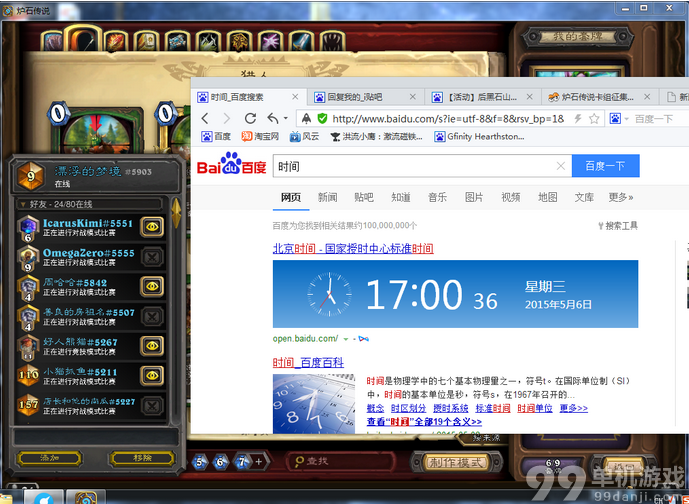Open Gfinity Hearthstone bookmark
This screenshot has height=504, width=689.
click(479, 137)
